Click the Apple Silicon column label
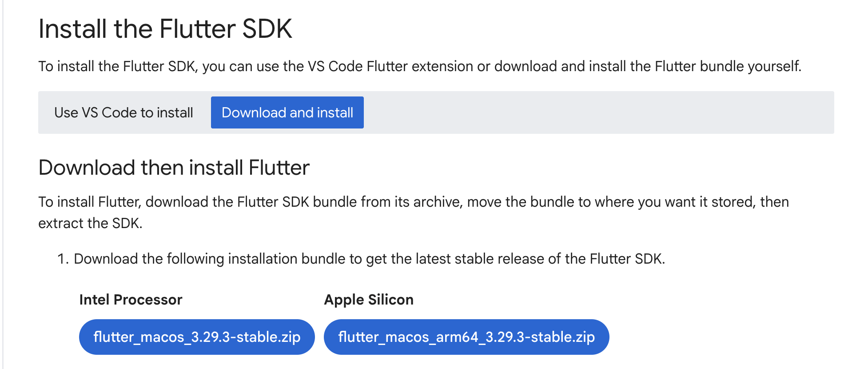This screenshot has height=369, width=868. (x=369, y=299)
